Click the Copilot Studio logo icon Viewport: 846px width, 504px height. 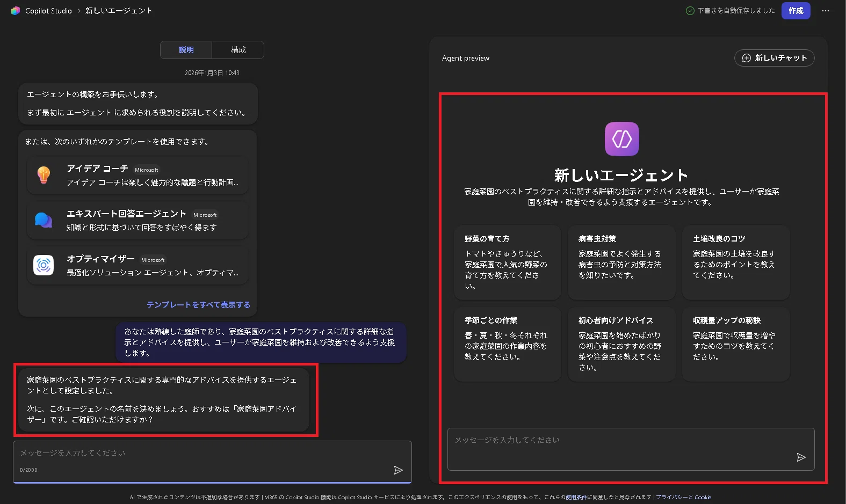point(16,11)
